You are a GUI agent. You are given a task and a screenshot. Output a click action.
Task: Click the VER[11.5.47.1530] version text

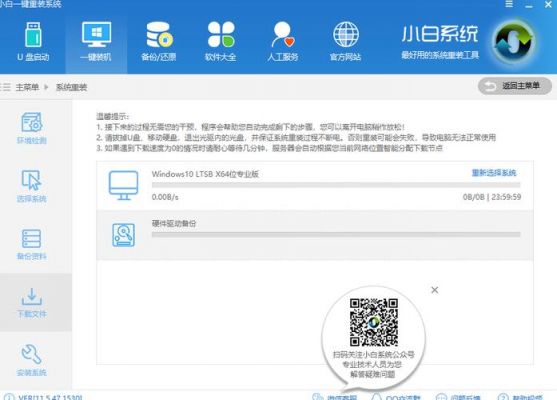(x=50, y=398)
